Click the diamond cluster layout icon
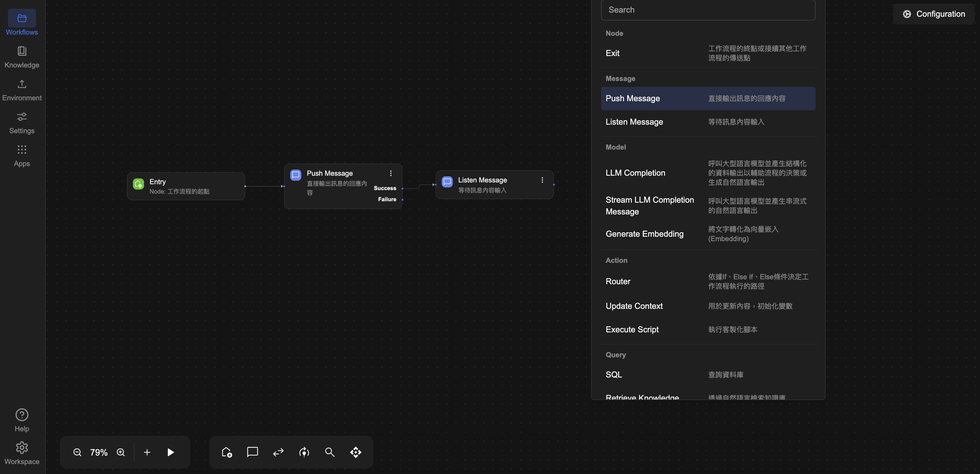Viewport: 980px width, 474px height. tap(355, 452)
